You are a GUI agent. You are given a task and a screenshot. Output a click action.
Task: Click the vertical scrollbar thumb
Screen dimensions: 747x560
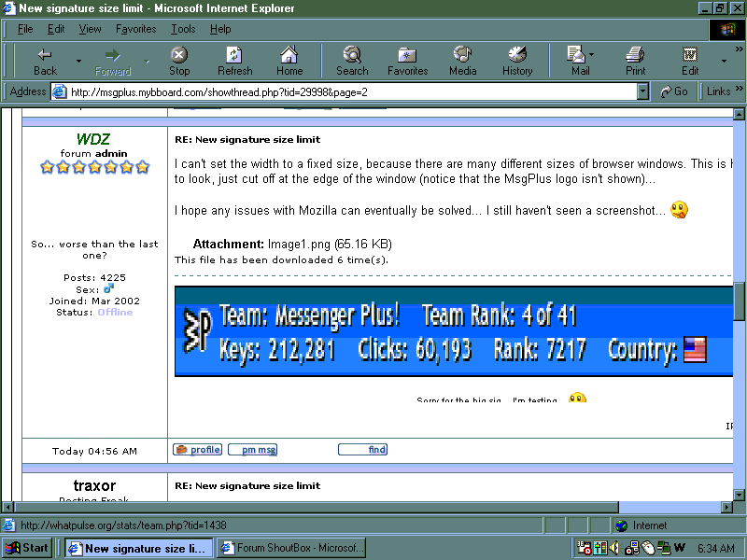[739, 301]
